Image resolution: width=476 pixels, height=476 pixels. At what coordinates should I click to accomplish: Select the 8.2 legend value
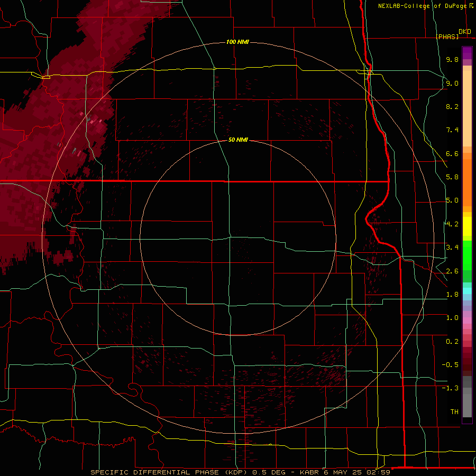click(x=452, y=106)
